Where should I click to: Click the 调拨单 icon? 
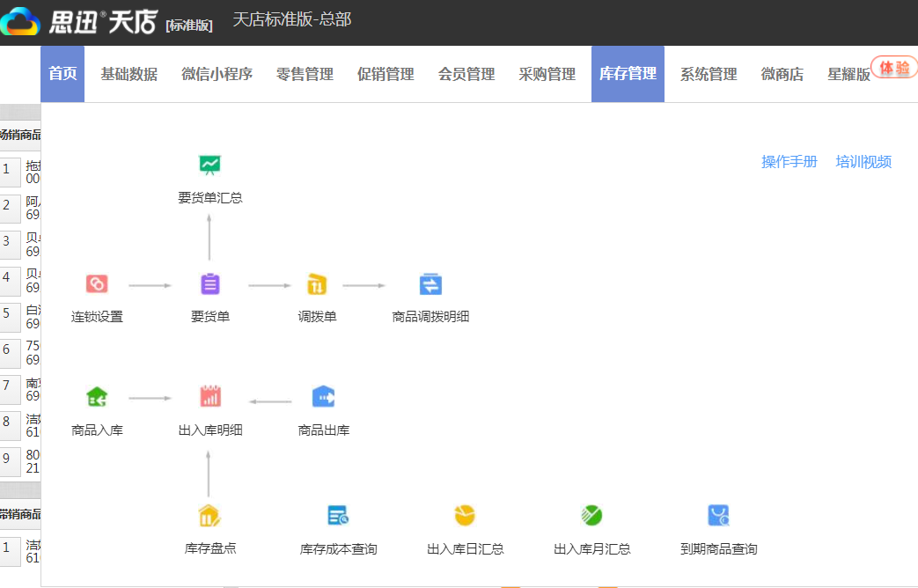[317, 283]
